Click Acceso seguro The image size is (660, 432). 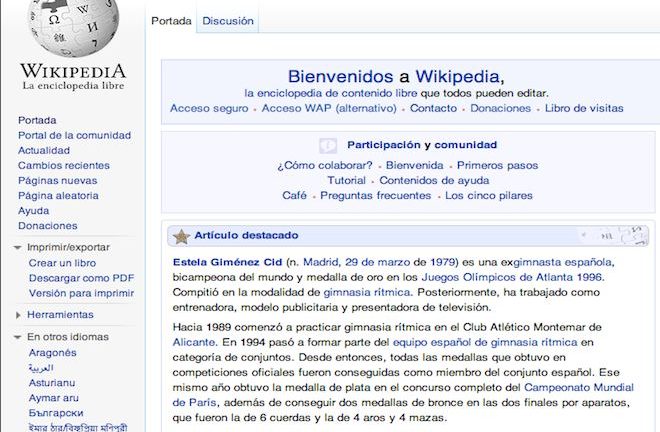coord(209,109)
